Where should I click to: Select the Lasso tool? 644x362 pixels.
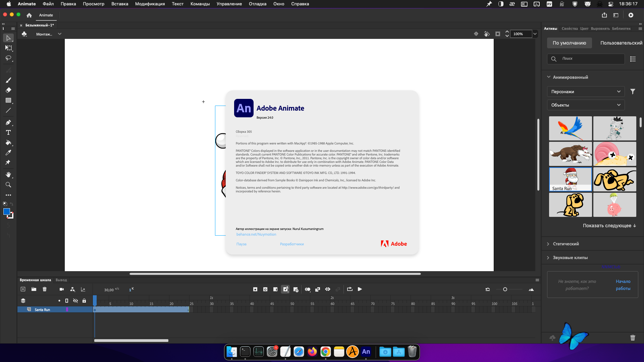(8, 58)
